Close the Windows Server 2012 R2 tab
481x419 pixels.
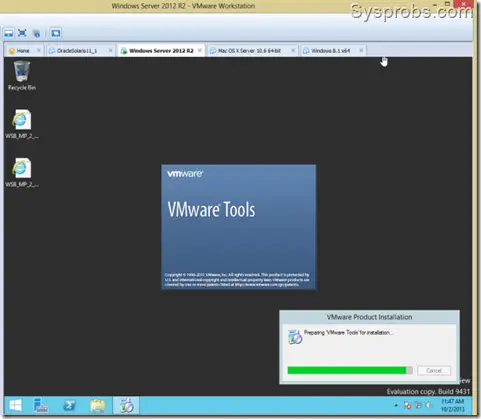[x=200, y=50]
